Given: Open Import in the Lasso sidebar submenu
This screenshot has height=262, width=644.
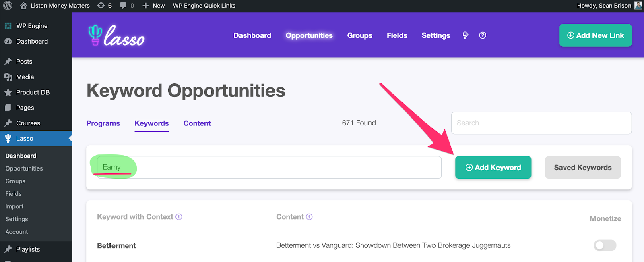Looking at the screenshot, I should pos(14,206).
